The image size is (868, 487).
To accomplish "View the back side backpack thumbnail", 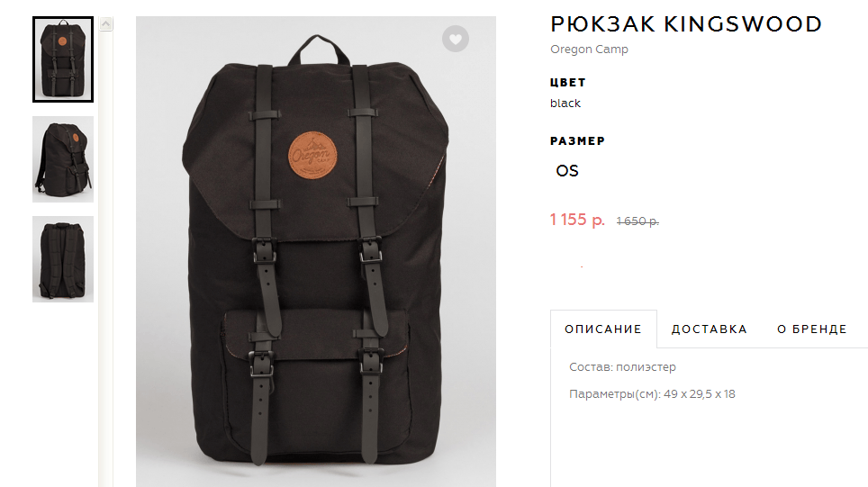I will click(x=63, y=259).
